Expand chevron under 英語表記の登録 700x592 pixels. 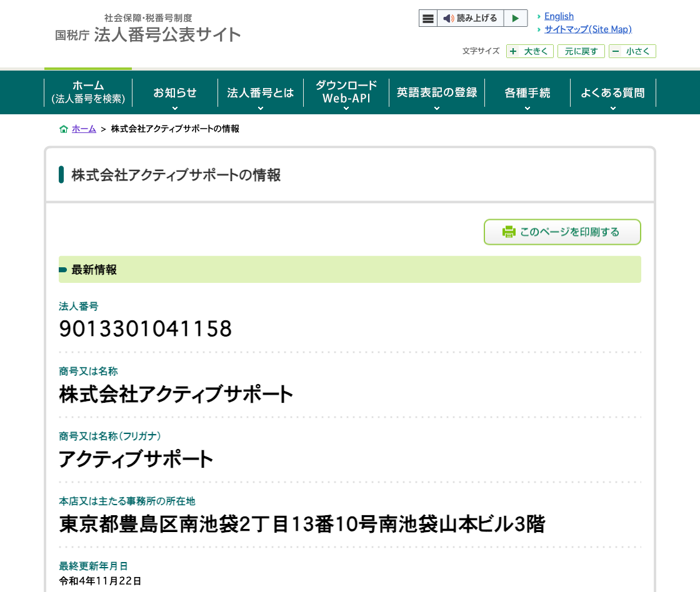[x=437, y=109]
